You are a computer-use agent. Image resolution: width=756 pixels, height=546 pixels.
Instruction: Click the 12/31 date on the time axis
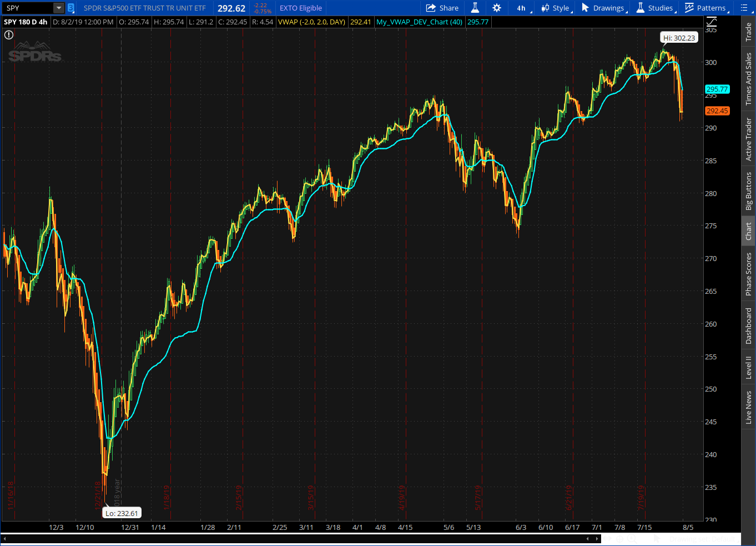click(130, 527)
